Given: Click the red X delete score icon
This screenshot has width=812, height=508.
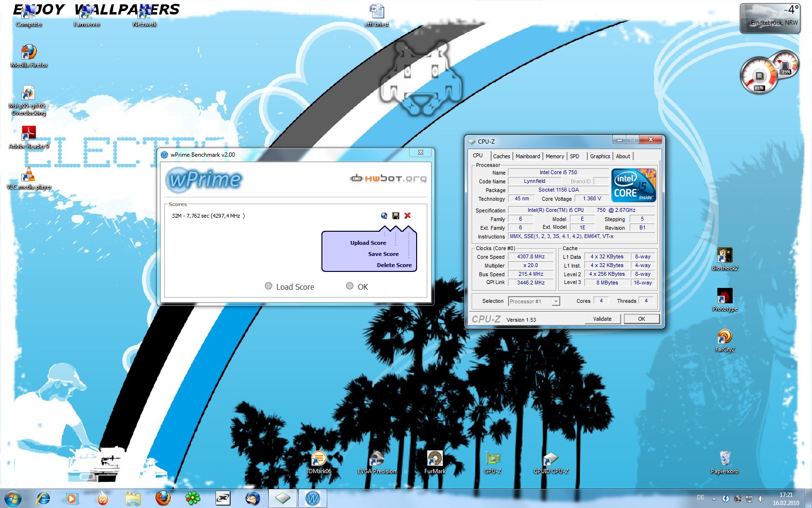Looking at the screenshot, I should (x=407, y=216).
